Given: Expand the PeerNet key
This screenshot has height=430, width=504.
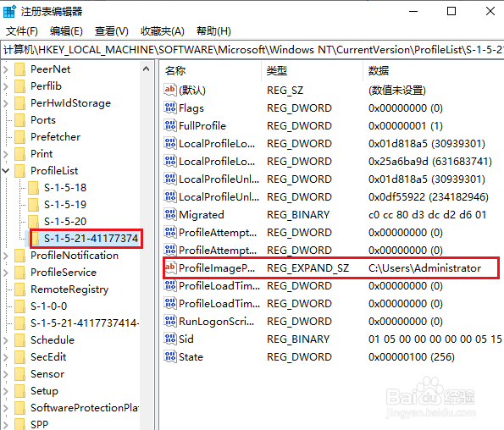Looking at the screenshot, I should (6, 69).
